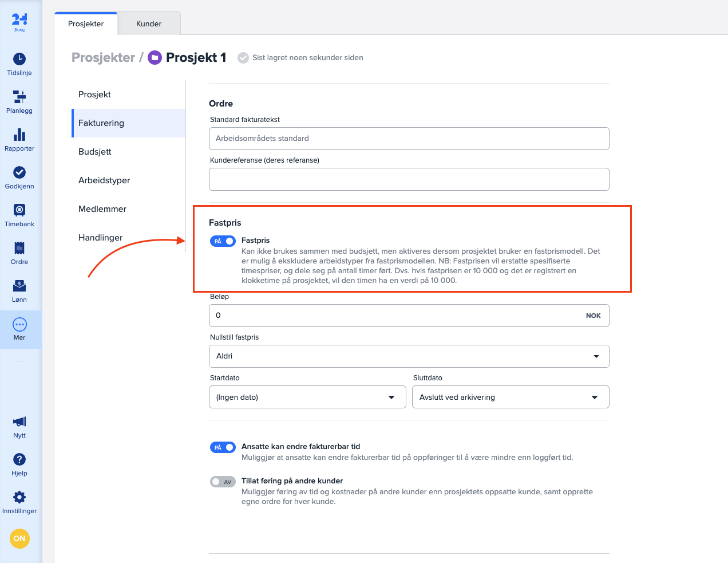Open the Ordre icon in sidebar

pyautogui.click(x=19, y=248)
